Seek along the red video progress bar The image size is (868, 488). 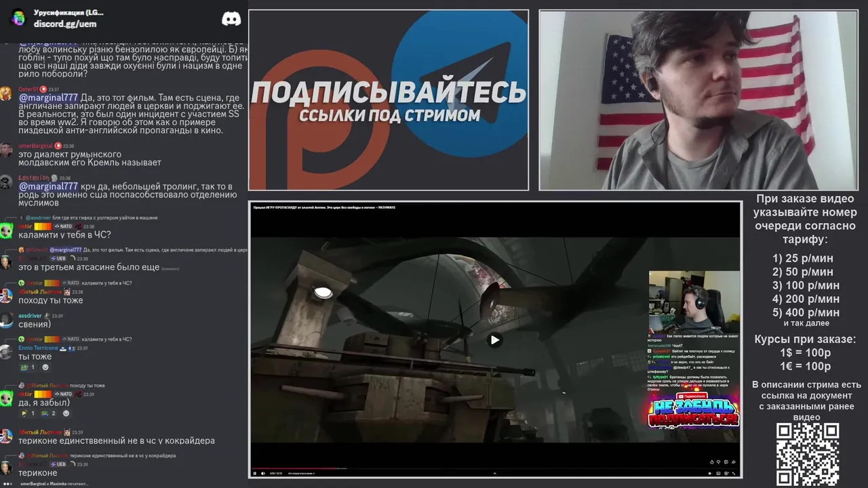click(x=495, y=468)
